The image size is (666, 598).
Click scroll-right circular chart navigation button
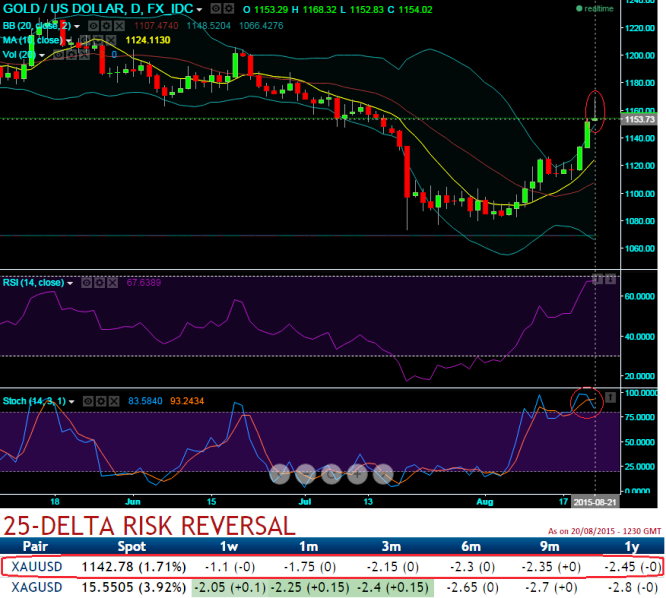coord(383,474)
